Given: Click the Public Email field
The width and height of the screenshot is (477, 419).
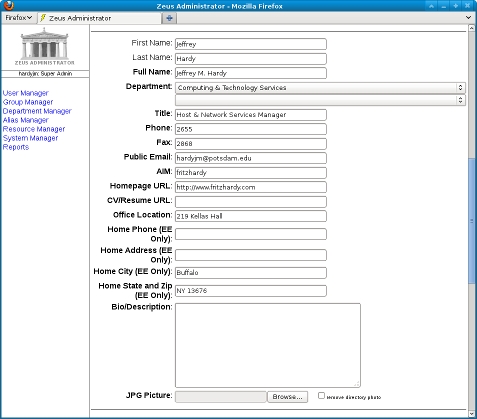Looking at the screenshot, I should (x=251, y=158).
